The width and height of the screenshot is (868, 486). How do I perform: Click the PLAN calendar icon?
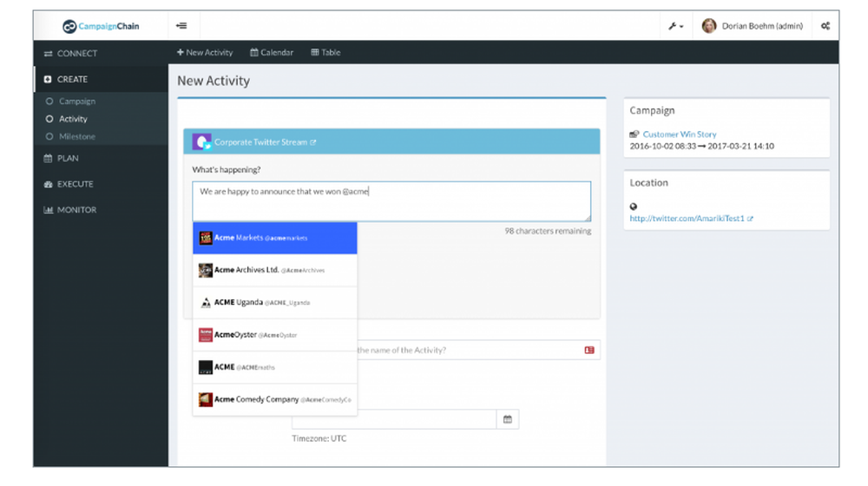coord(48,158)
